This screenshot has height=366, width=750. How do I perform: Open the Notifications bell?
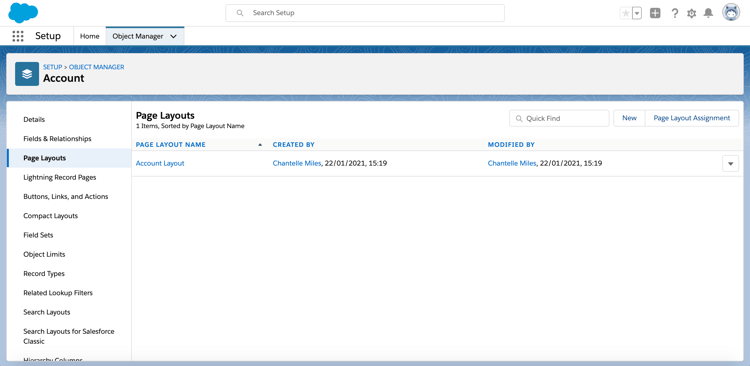pyautogui.click(x=708, y=13)
